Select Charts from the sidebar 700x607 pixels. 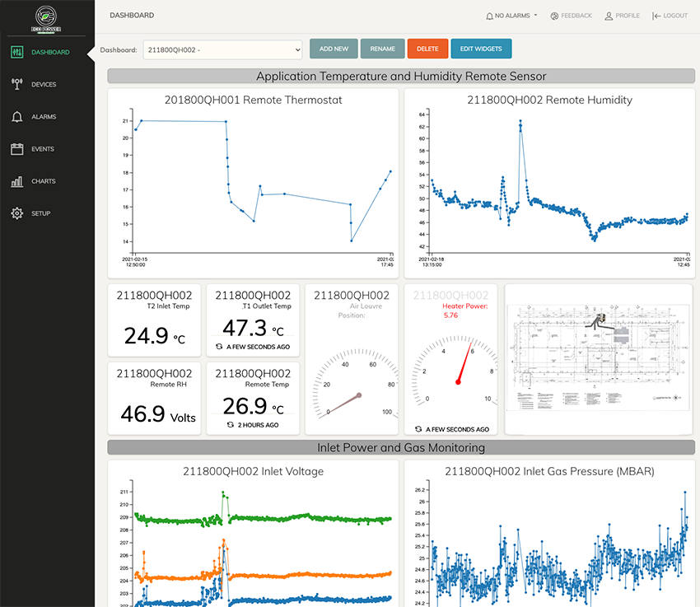coord(44,181)
